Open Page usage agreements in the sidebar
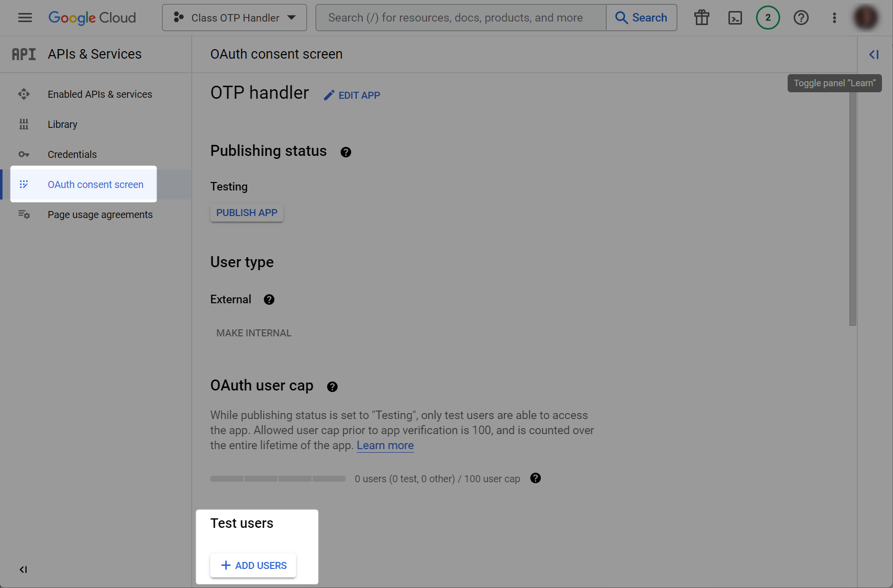893x588 pixels. click(x=100, y=215)
